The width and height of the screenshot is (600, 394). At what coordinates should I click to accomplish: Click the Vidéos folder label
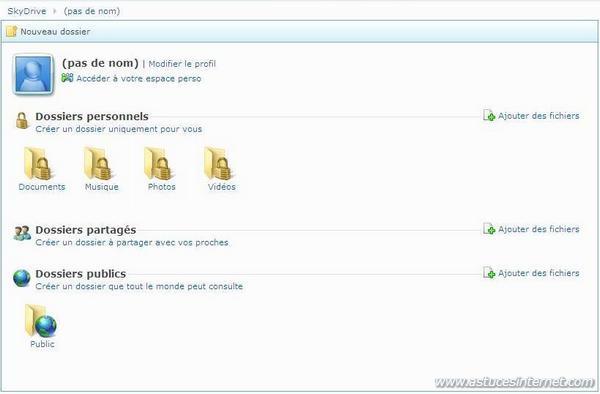point(222,187)
